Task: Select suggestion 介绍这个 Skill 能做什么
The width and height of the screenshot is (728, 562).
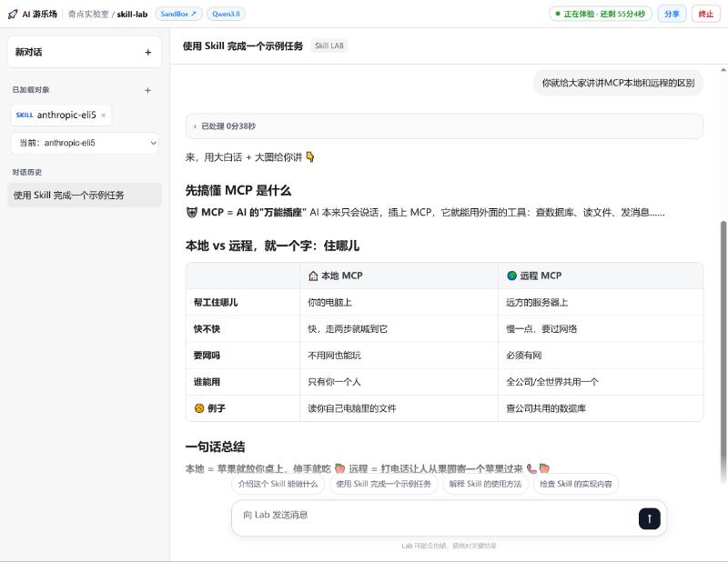Action: pos(278,484)
